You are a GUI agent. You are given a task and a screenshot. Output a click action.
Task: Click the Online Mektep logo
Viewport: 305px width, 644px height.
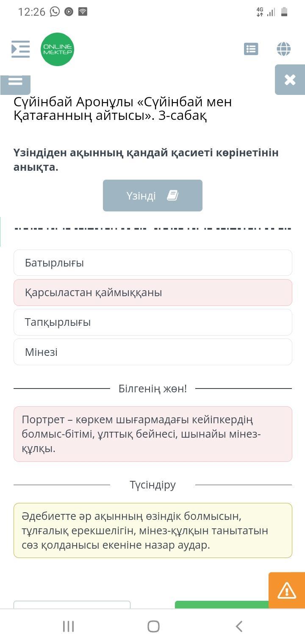(57, 50)
